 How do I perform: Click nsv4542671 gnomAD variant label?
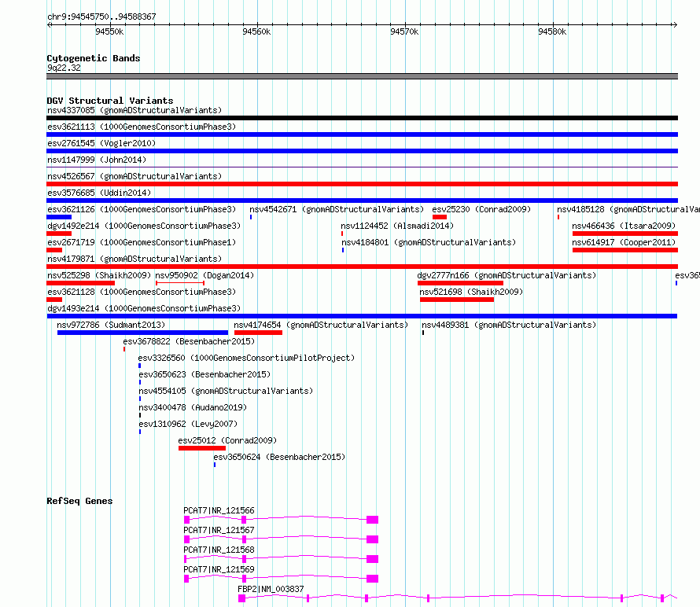[337, 209]
